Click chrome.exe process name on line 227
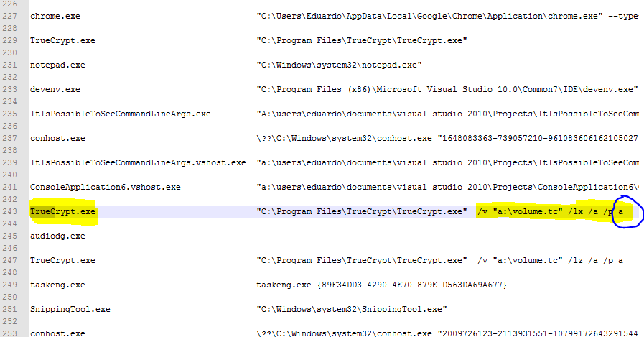This screenshot has height=337, width=644. pos(55,16)
